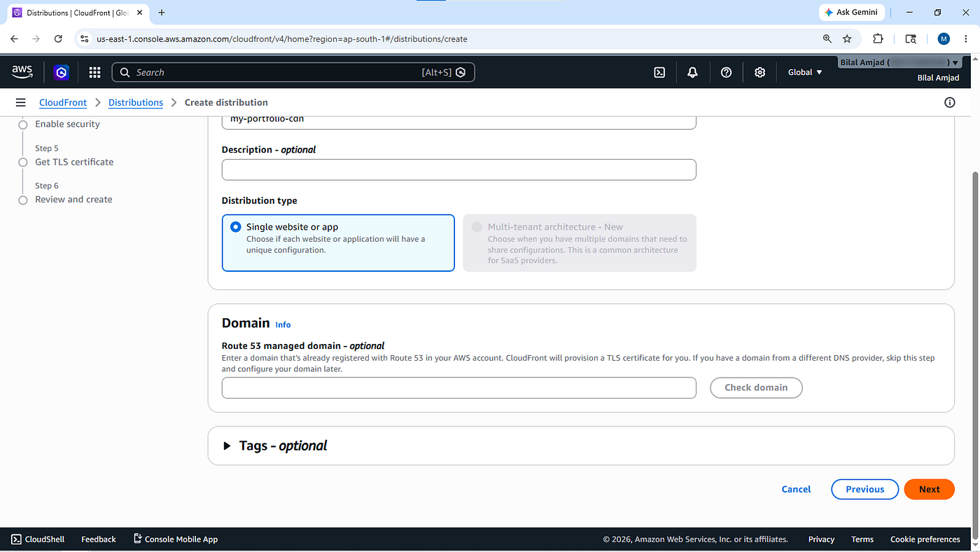Image resolution: width=980 pixels, height=552 pixels.
Task: Open the zoom magnifier in address bar
Action: pyautogui.click(x=827, y=39)
